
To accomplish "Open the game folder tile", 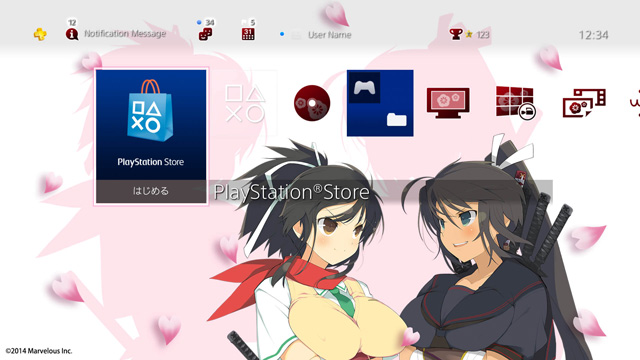I will (x=380, y=103).
